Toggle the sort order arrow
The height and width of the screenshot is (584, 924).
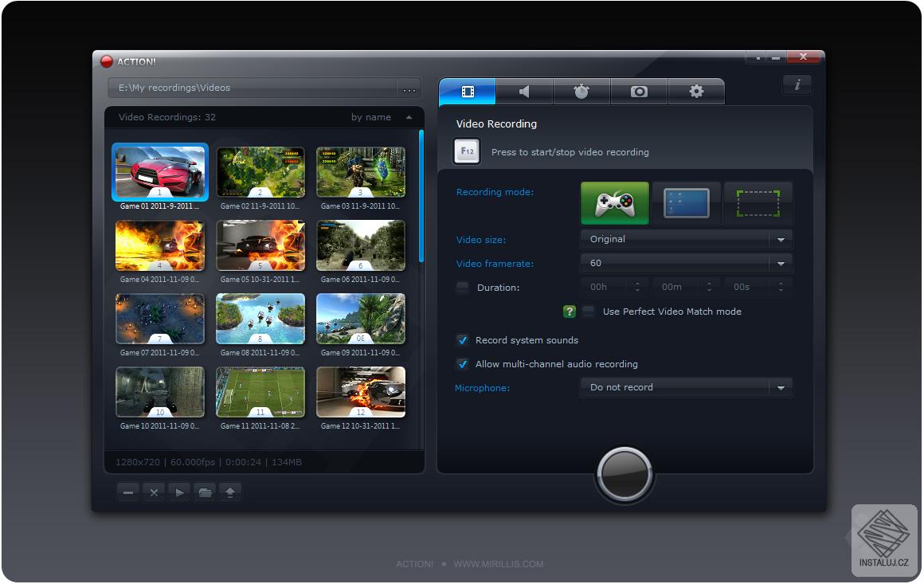409,117
